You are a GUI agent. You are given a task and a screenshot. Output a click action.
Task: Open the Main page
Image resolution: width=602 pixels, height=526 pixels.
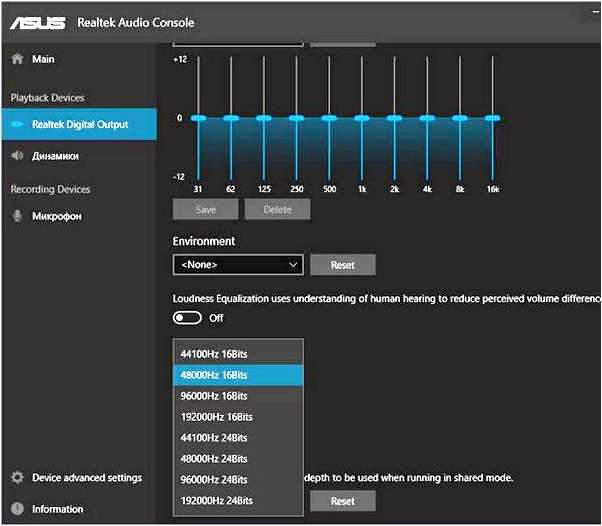tap(79, 59)
